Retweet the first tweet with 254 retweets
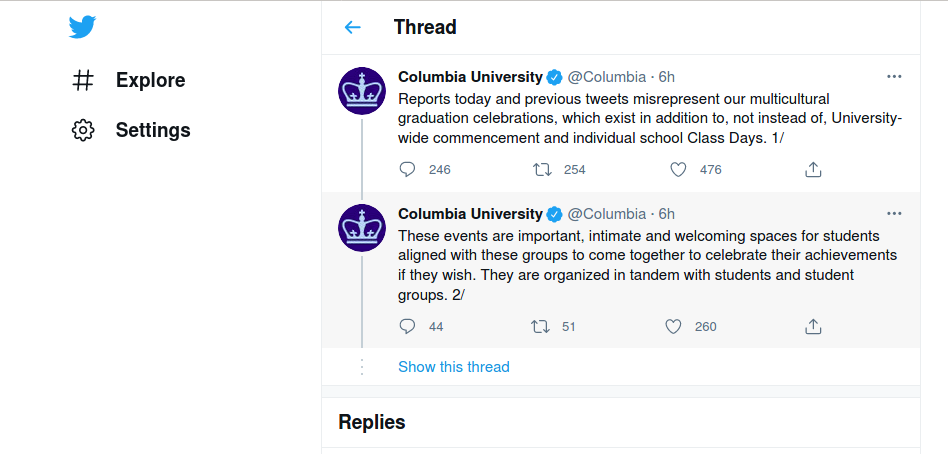Image resolution: width=948 pixels, height=454 pixels. (x=542, y=169)
